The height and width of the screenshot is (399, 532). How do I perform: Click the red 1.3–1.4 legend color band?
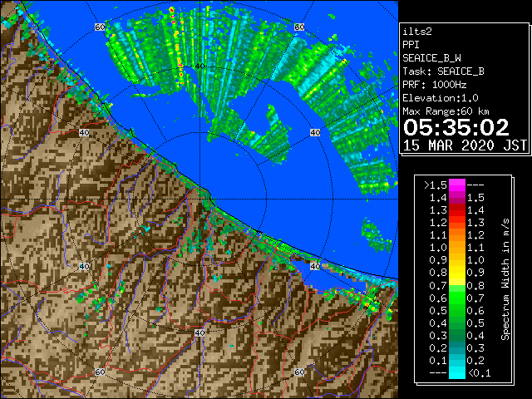[x=456, y=210]
